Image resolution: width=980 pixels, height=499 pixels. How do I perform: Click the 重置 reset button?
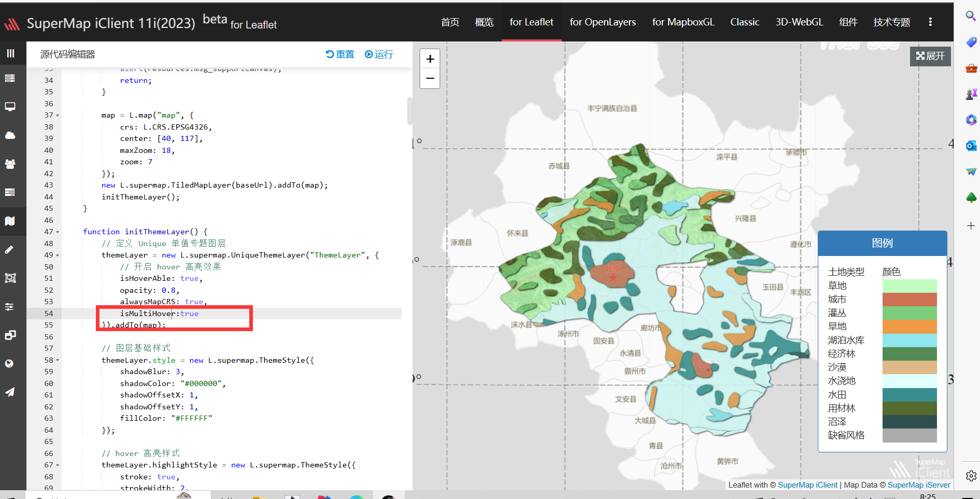pos(340,54)
